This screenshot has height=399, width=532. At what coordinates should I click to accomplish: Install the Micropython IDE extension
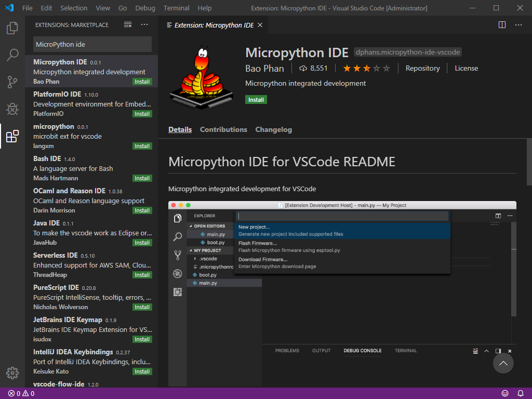[256, 99]
